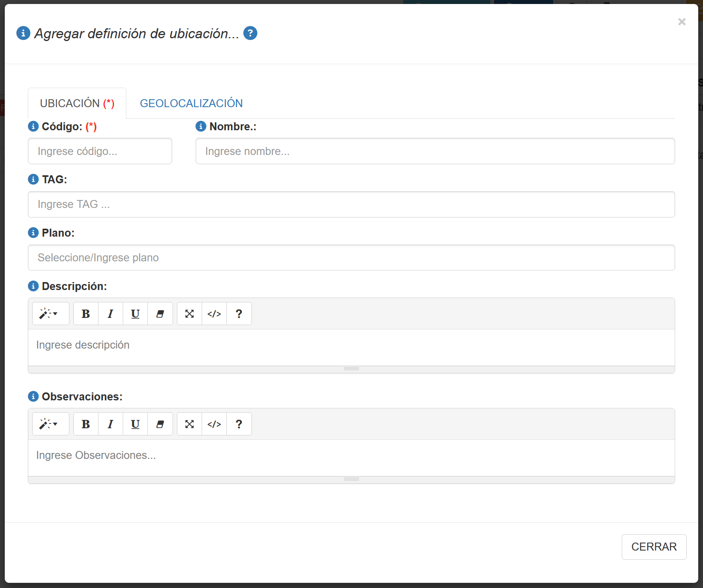Focus the Ingrese código input field
Viewport: 703px width, 588px height.
click(x=100, y=151)
